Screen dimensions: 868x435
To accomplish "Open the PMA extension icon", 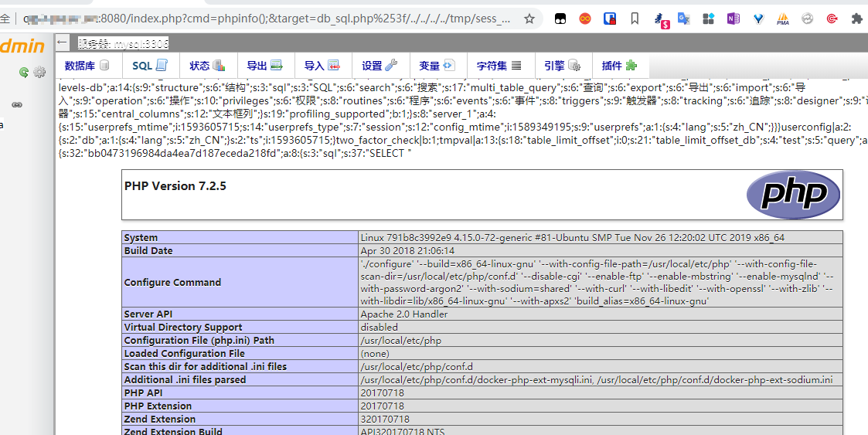I will [x=782, y=19].
